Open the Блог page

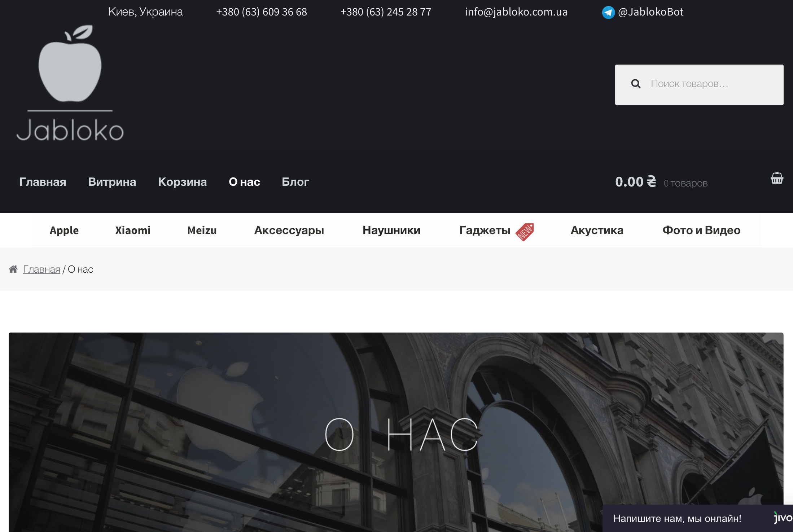pos(295,182)
